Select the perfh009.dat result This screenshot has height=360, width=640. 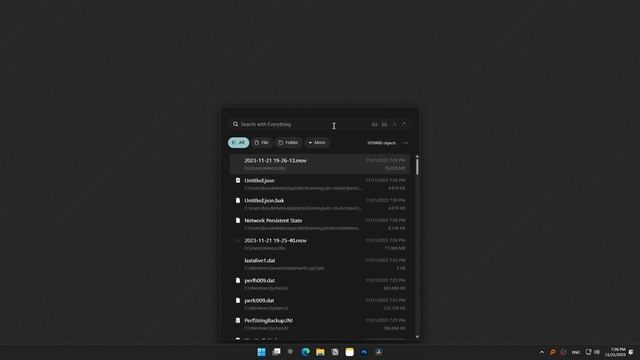(320, 284)
